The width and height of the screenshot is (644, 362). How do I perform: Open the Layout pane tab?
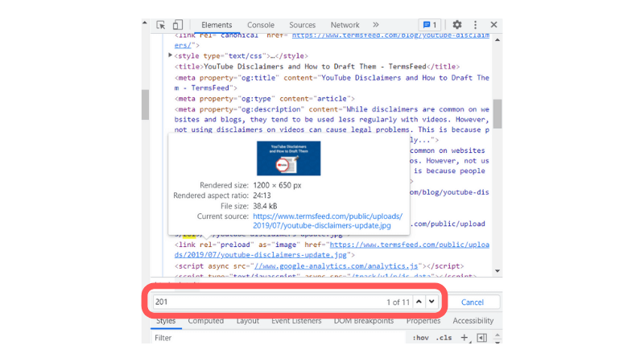tap(248, 321)
